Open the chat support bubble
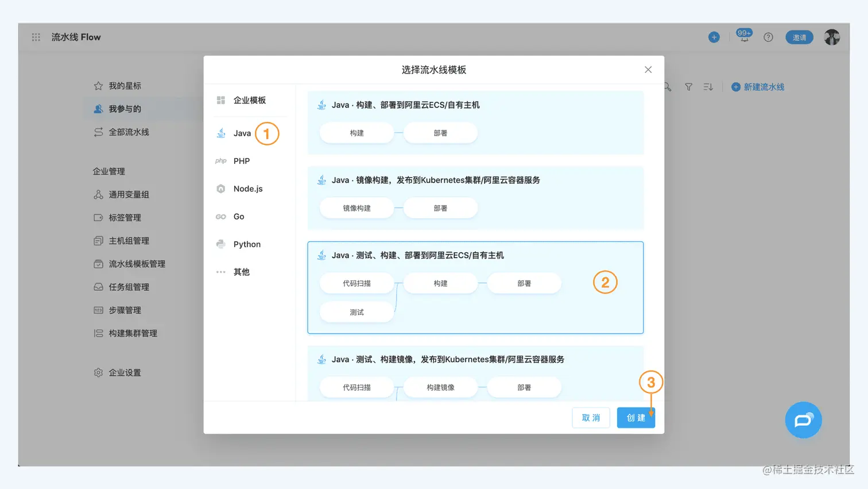The image size is (868, 489). pos(803,420)
